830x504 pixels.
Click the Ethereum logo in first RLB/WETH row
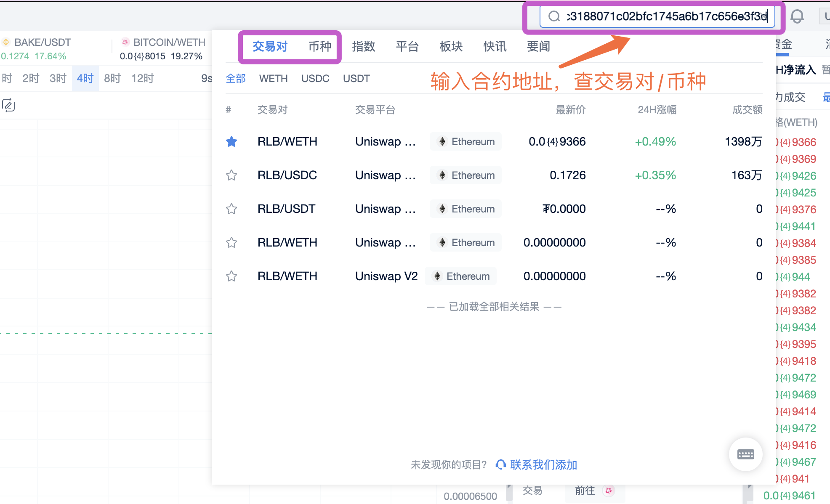tap(442, 141)
